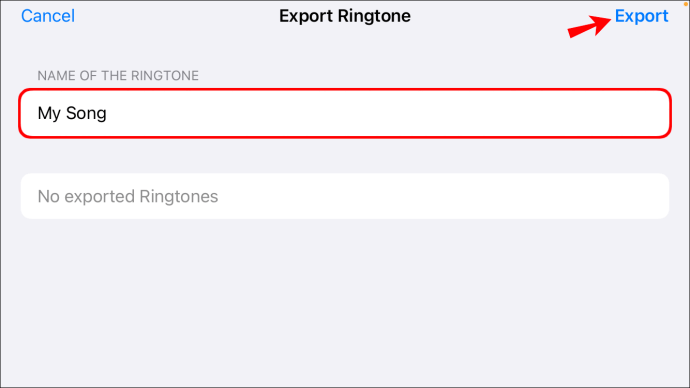Dismiss the dialog with the Cancel link
Screen dimensions: 690x388
pos(48,16)
